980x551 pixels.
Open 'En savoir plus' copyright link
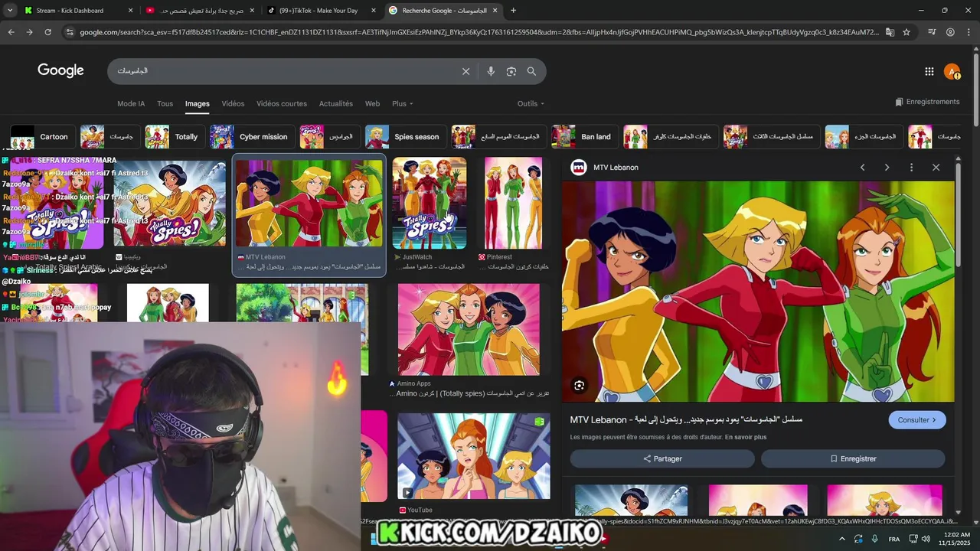[746, 437]
